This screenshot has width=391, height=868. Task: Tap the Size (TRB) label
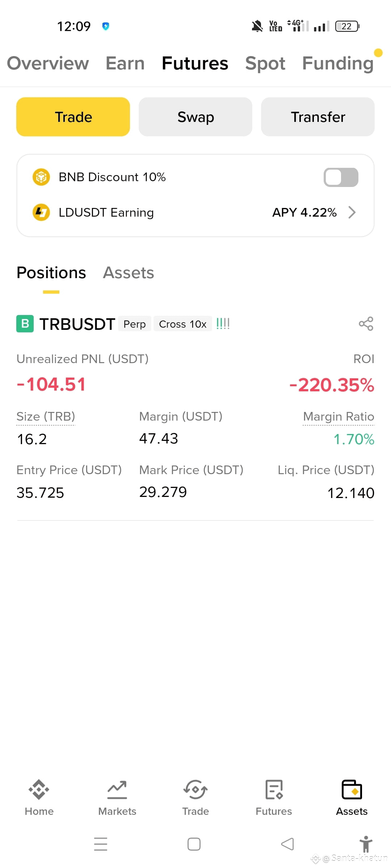coord(46,417)
